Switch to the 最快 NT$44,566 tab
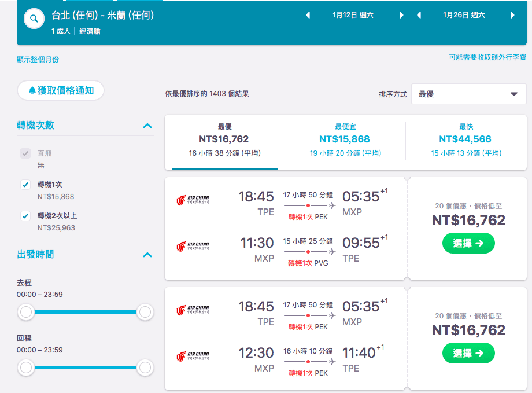The width and height of the screenshot is (532, 393). pos(466,140)
